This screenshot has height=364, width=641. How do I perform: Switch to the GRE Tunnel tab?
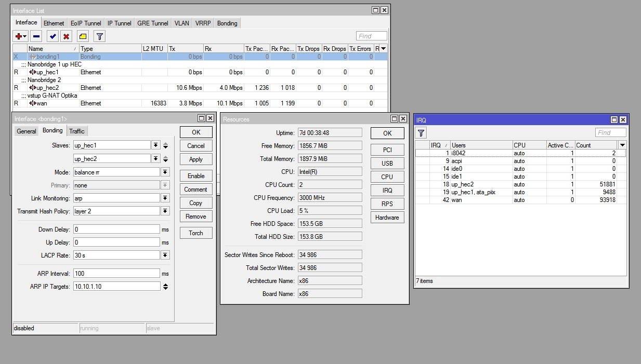[x=153, y=23]
